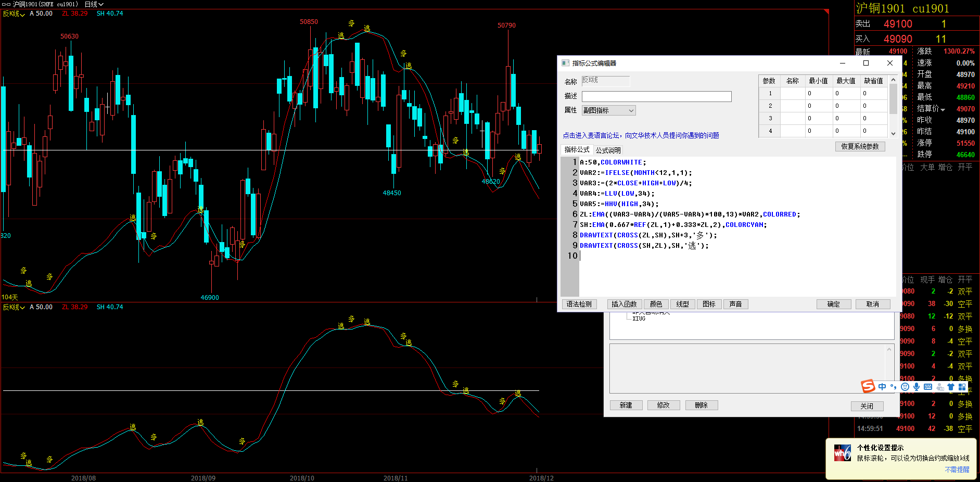Screen dimensions: 980x482
Task: Click the 语法检测 button
Action: (x=579, y=305)
